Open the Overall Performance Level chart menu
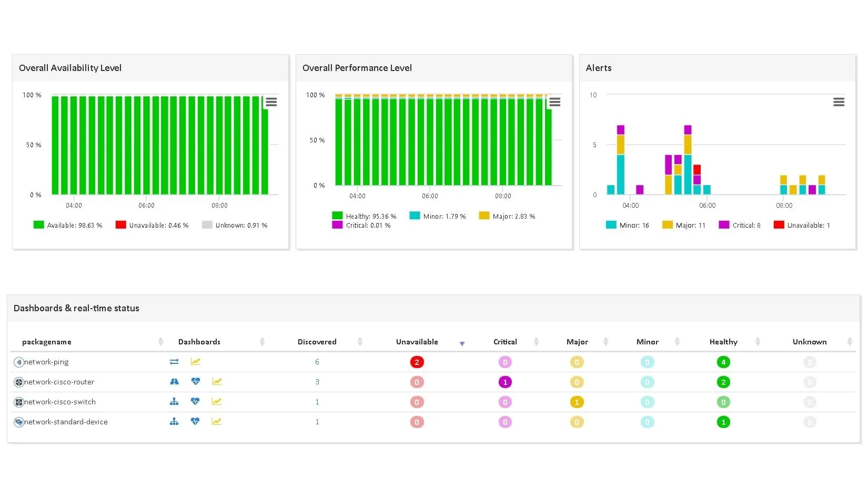 tap(554, 102)
